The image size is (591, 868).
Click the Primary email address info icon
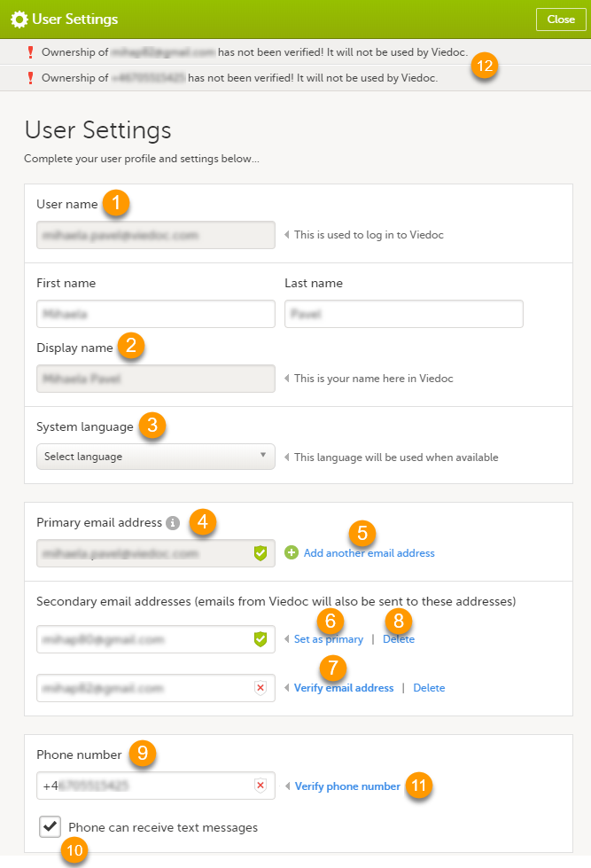173,523
